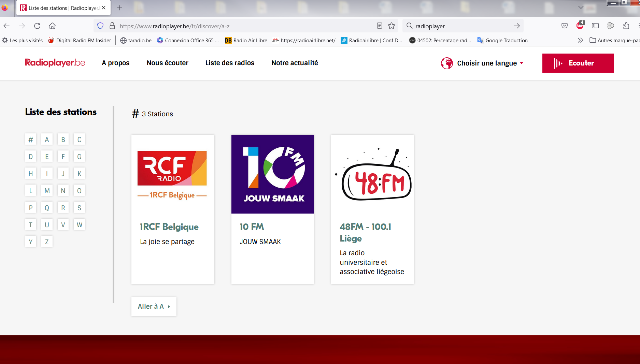This screenshot has width=640, height=364.
Task: Click the site security padlock icon
Action: click(x=112, y=26)
